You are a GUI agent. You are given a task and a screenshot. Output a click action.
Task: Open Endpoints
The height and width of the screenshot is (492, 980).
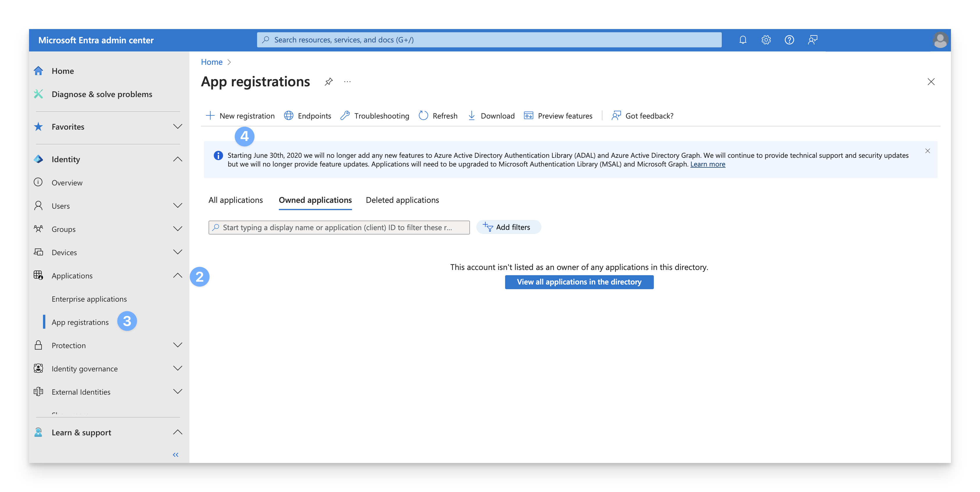[307, 116]
